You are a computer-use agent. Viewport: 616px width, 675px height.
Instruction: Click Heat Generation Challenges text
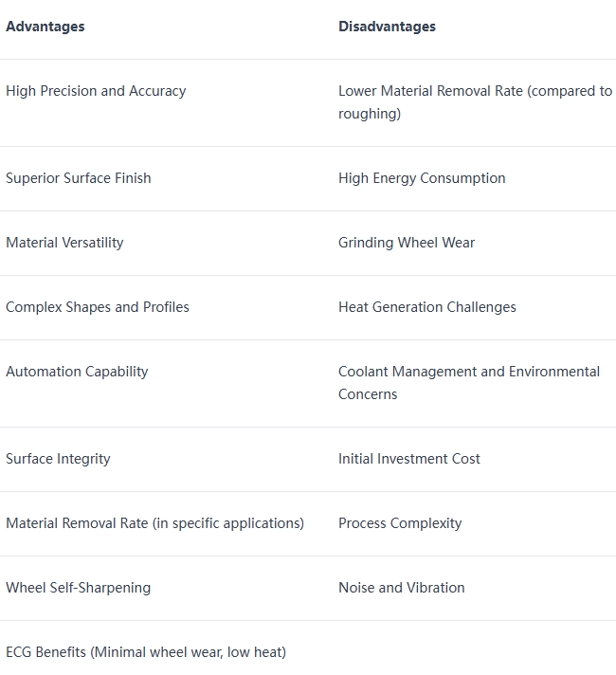427,307
